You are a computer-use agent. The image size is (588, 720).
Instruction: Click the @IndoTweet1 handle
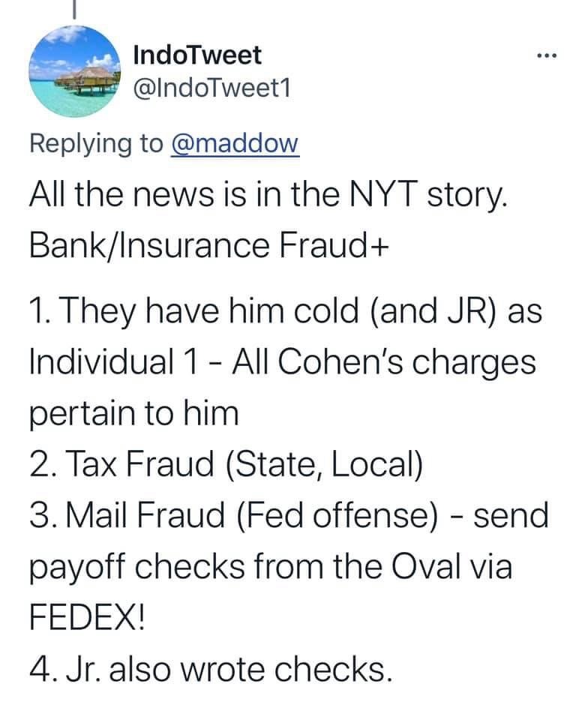pos(209,90)
